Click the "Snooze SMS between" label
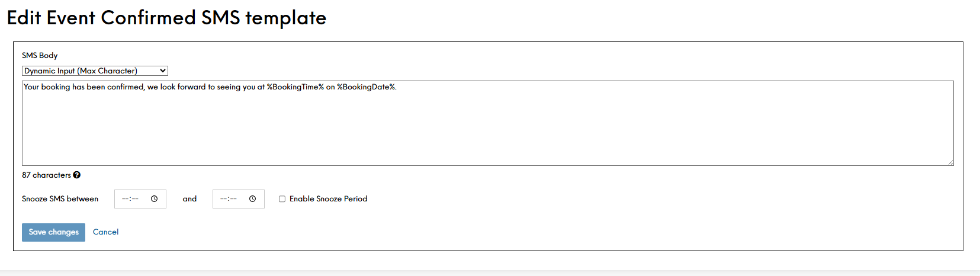This screenshot has width=980, height=276. pyautogui.click(x=60, y=199)
